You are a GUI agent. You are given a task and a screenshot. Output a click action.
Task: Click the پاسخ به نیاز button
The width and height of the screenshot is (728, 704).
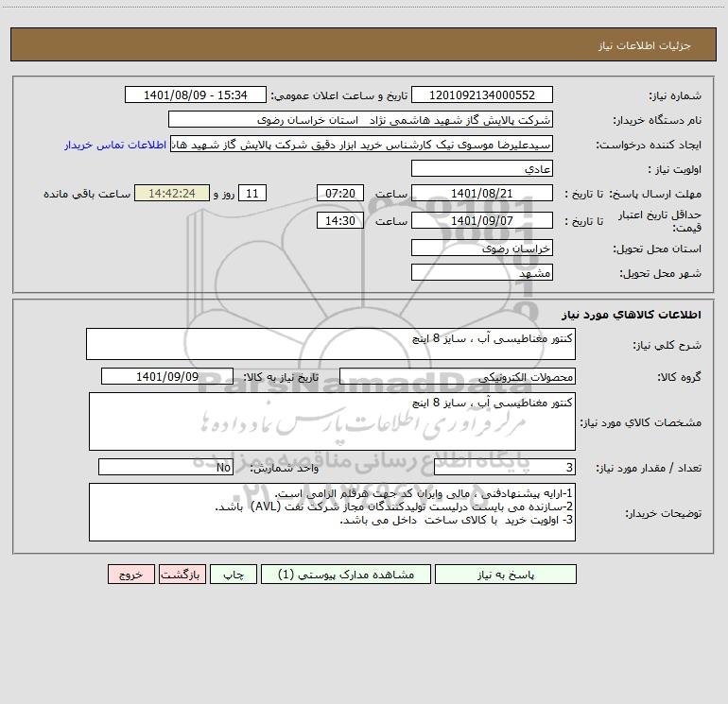(506, 574)
